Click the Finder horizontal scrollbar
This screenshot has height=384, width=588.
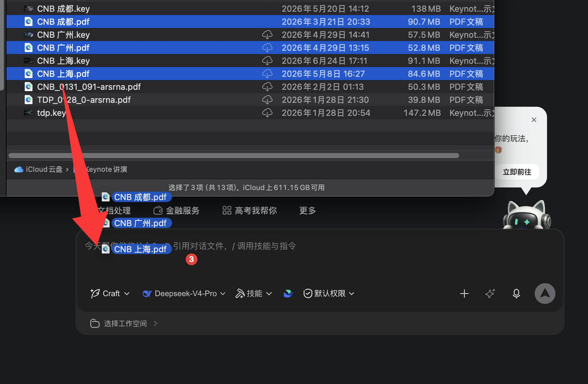[x=234, y=156]
